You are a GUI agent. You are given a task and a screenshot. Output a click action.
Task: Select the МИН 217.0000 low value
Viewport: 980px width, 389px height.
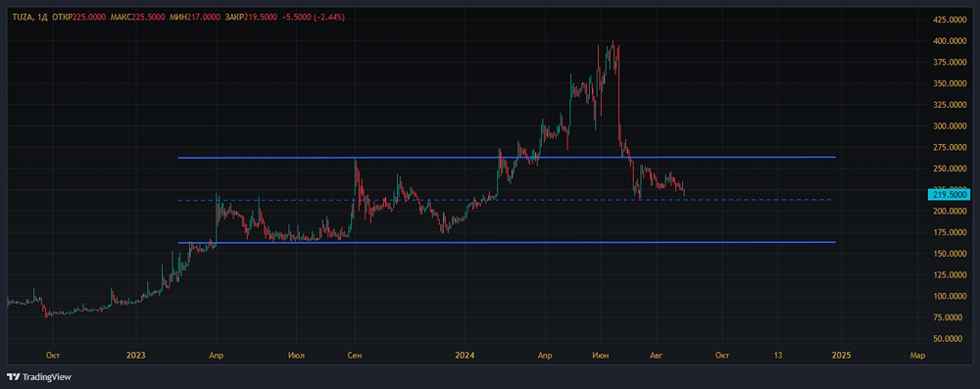(195, 17)
